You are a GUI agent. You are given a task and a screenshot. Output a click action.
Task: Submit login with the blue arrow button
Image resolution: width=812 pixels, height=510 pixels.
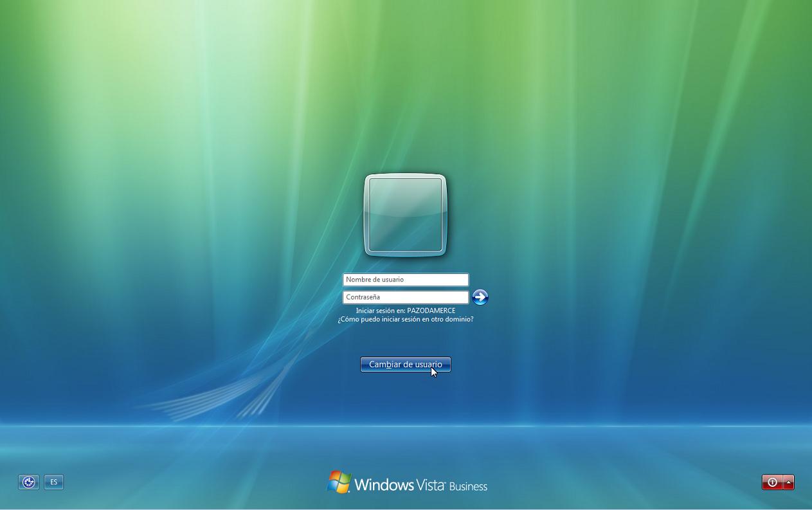pos(480,297)
